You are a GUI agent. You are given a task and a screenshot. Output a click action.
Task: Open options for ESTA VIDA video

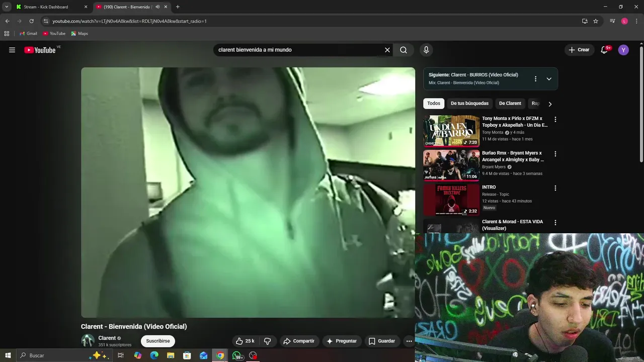[x=555, y=222]
